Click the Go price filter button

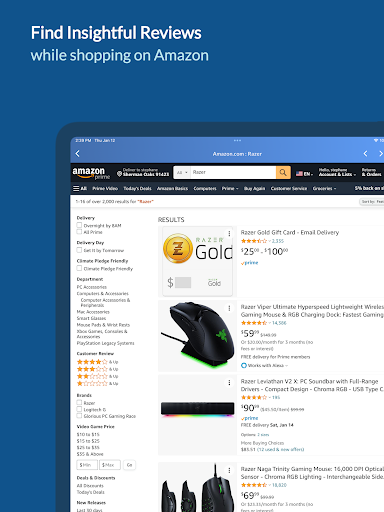click(129, 465)
